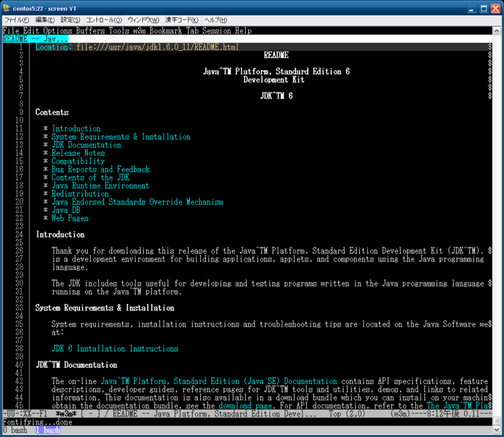504x437 pixels.
Task: Open the 編集(E) menu
Action: coord(45,20)
